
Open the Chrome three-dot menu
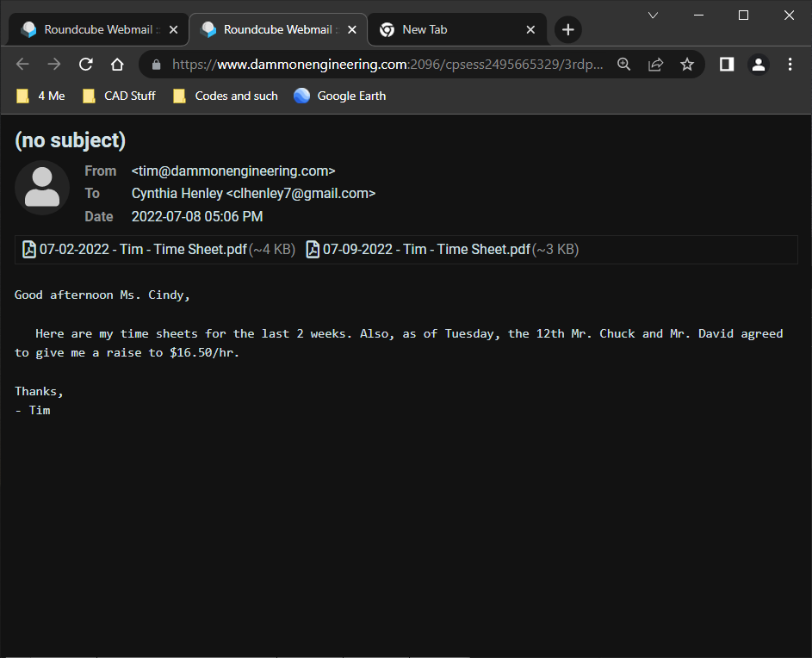pyautogui.click(x=790, y=65)
